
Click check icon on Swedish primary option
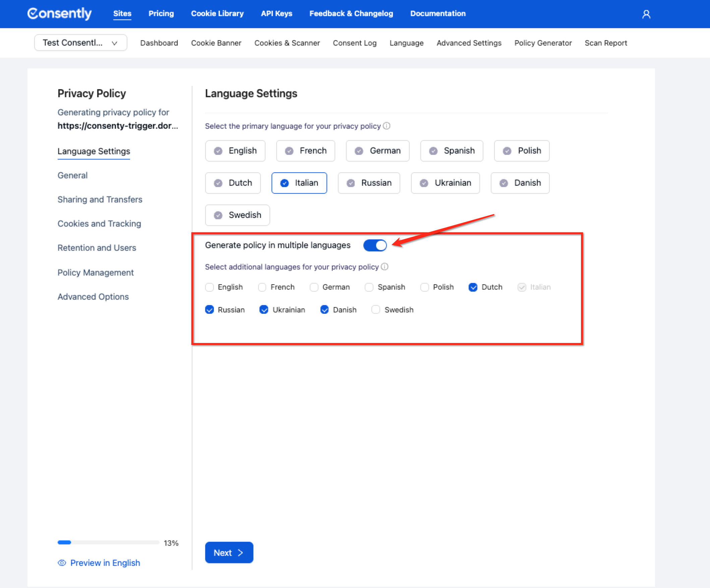coord(218,215)
